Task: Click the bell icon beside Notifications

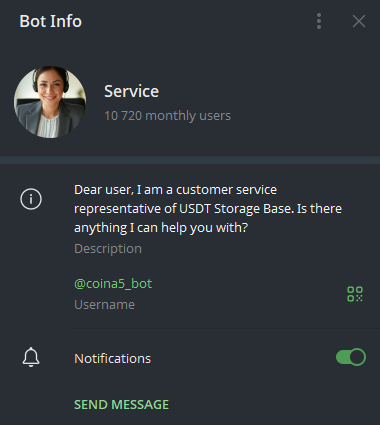Action: [x=31, y=357]
